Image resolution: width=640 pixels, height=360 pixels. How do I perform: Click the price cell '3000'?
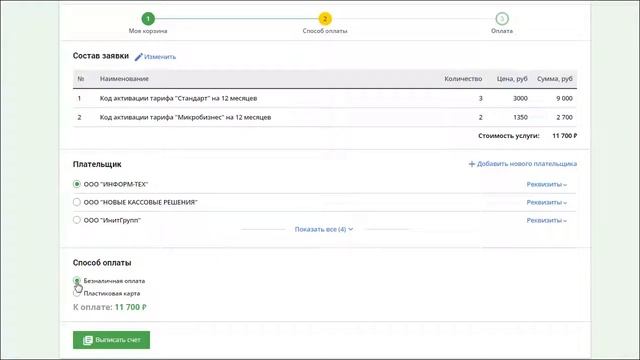(520, 98)
